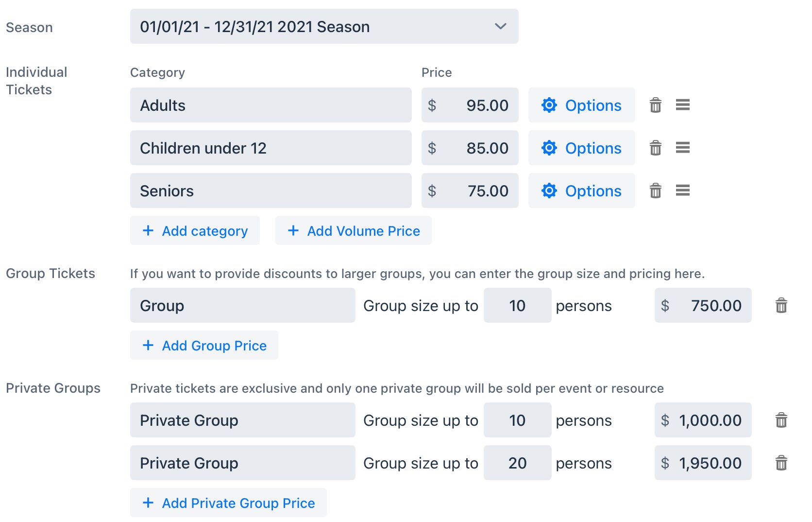
Task: Delete the 20-person Private Group row
Action: pyautogui.click(x=781, y=463)
